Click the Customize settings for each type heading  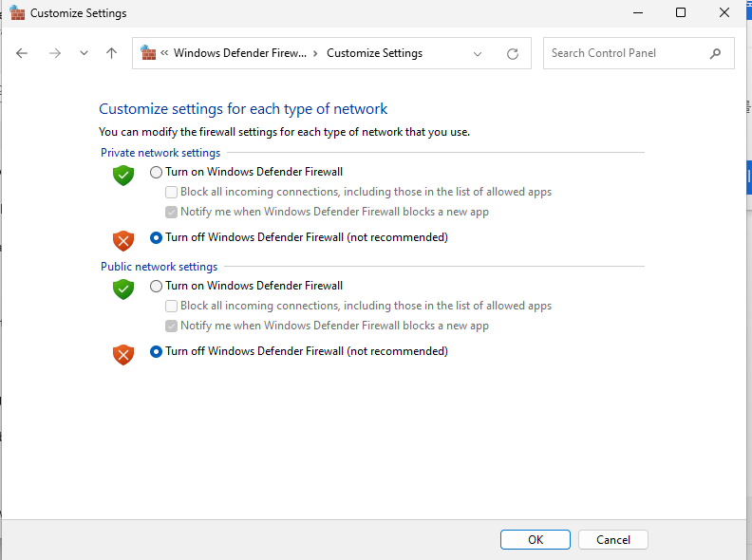(x=243, y=109)
